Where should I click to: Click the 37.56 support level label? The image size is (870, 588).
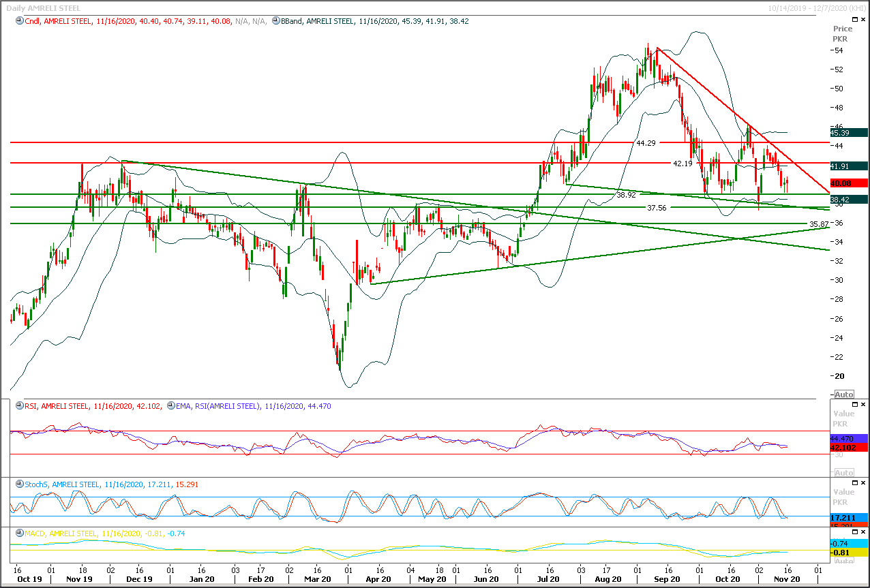click(x=657, y=208)
